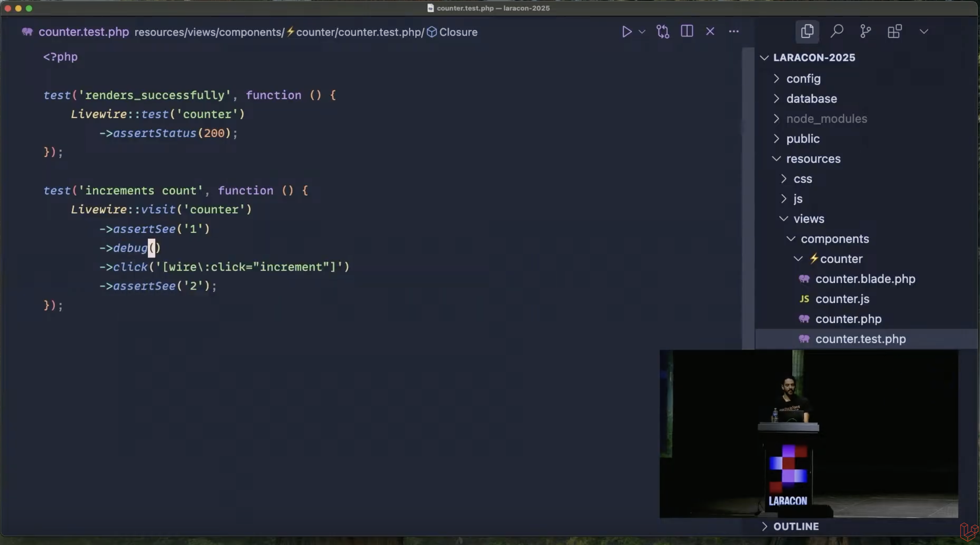This screenshot has width=980, height=545.
Task: Split the editor with split icon
Action: pos(687,31)
